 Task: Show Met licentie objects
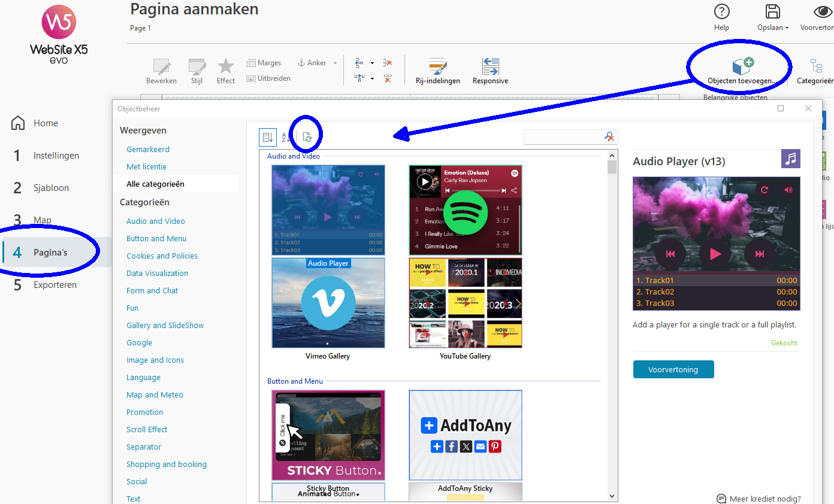pos(146,167)
